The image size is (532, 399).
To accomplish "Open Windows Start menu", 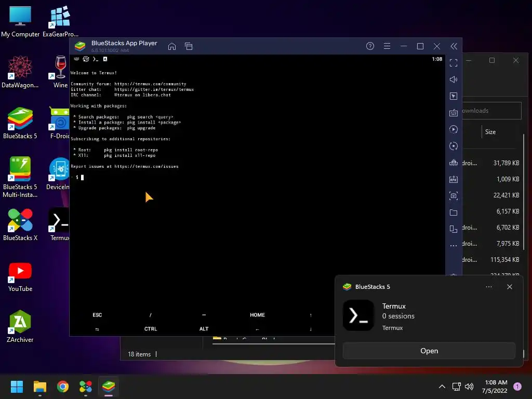I will pyautogui.click(x=17, y=387).
